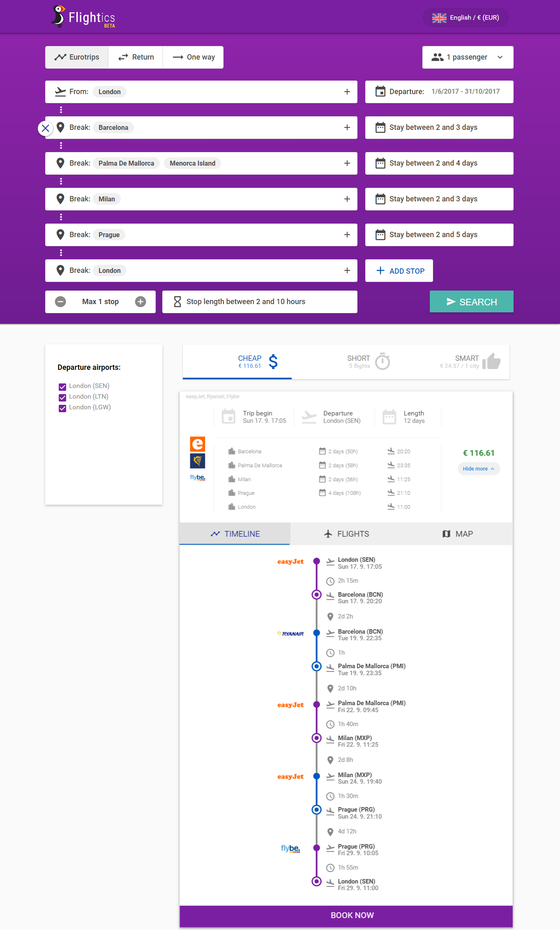Click the Barcelona break location pin icon
Viewport: 560px width, 930px height.
click(60, 127)
